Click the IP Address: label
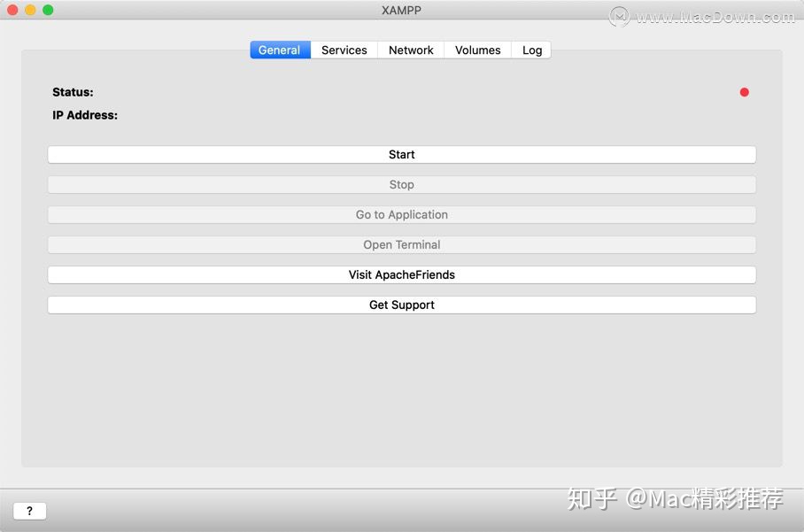Screen dimensions: 804x532 85,115
